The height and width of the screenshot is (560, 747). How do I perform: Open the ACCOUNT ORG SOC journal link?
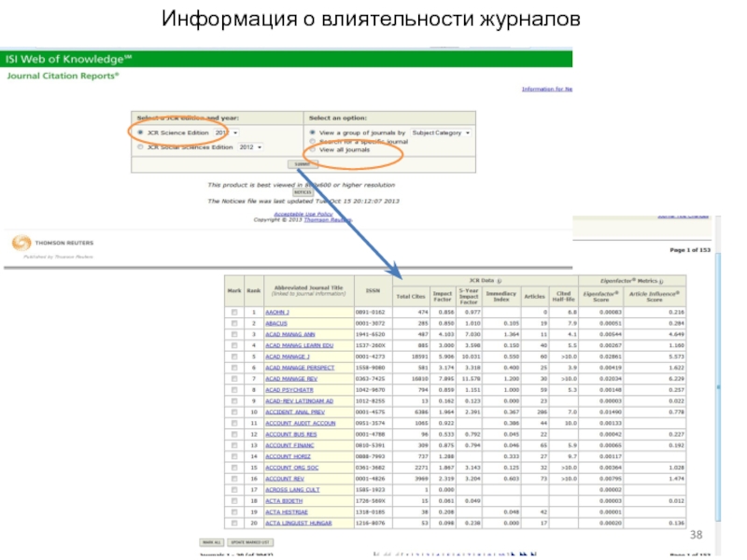point(291,468)
